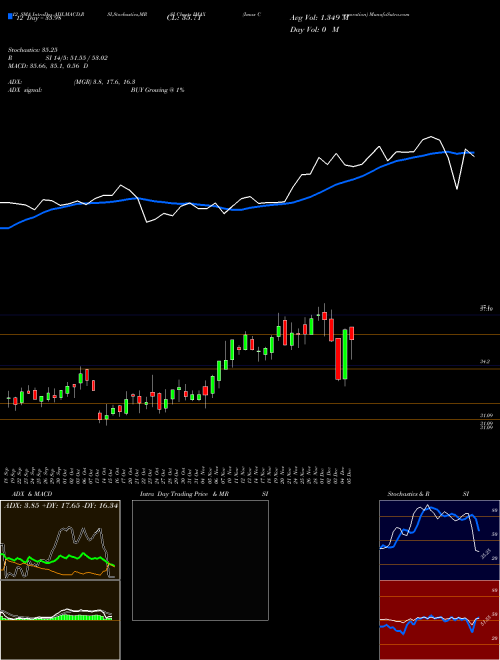This screenshot has width=500, height=660.
Task: Click the RSI 14/5 values line
Action: coord(58,58)
